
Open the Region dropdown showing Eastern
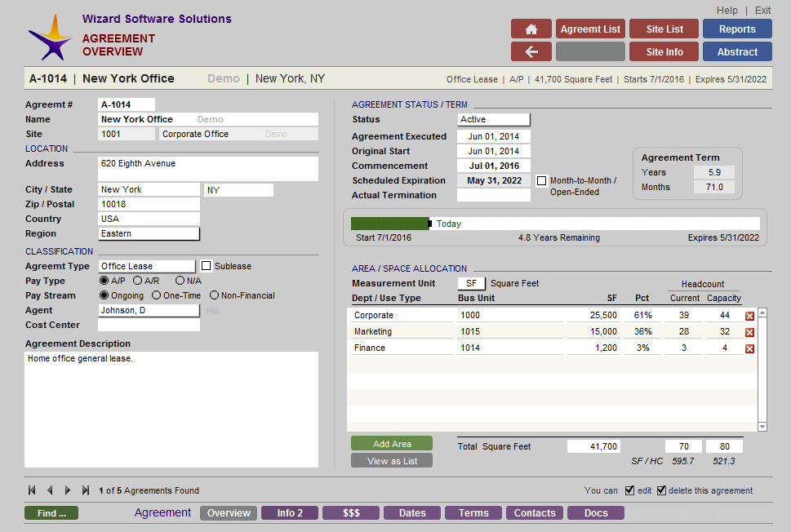tap(149, 233)
